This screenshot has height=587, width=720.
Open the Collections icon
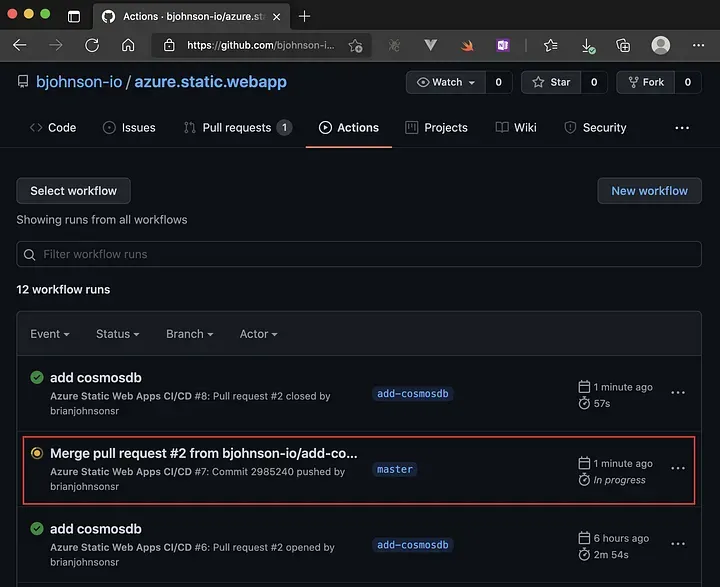(623, 45)
